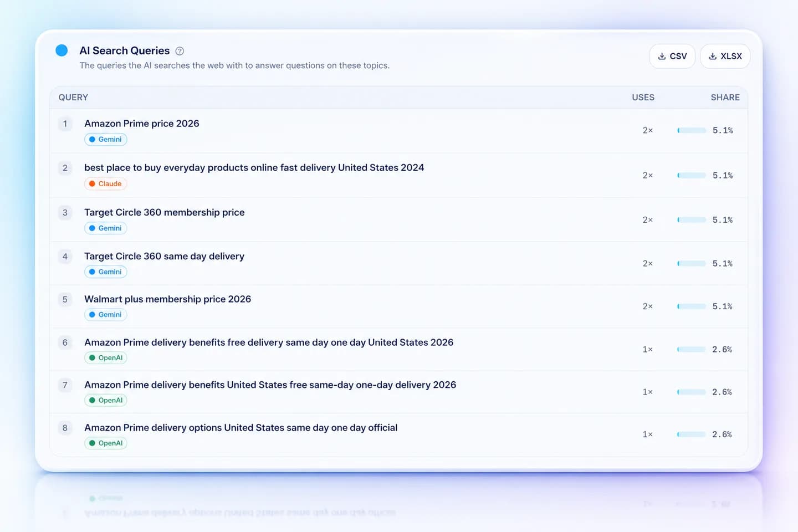Click rank number 1 badge
798x532 pixels.
(x=65, y=124)
